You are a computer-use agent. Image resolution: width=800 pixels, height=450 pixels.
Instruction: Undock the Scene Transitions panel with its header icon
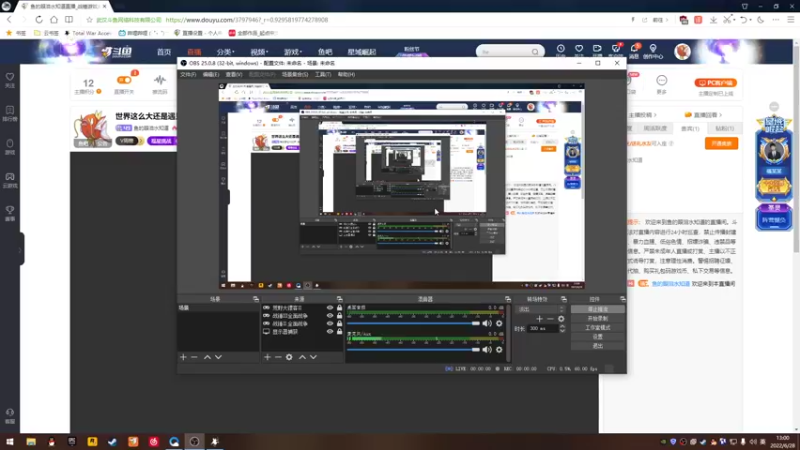(564, 299)
